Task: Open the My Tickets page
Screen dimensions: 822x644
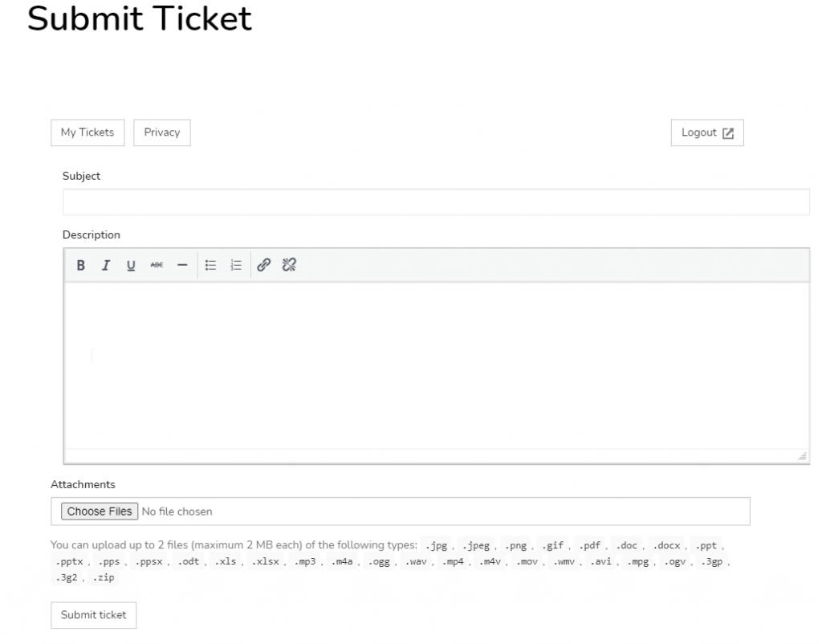Action: [87, 132]
